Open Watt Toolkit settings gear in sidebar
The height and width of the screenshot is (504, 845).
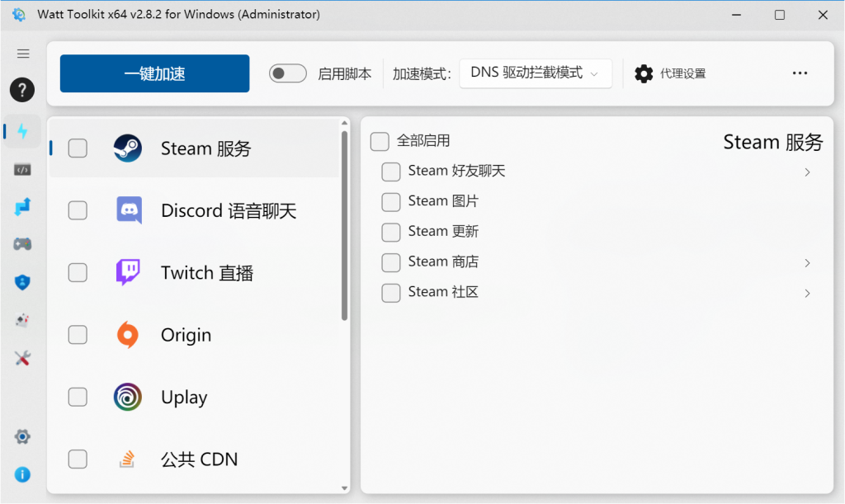point(22,436)
